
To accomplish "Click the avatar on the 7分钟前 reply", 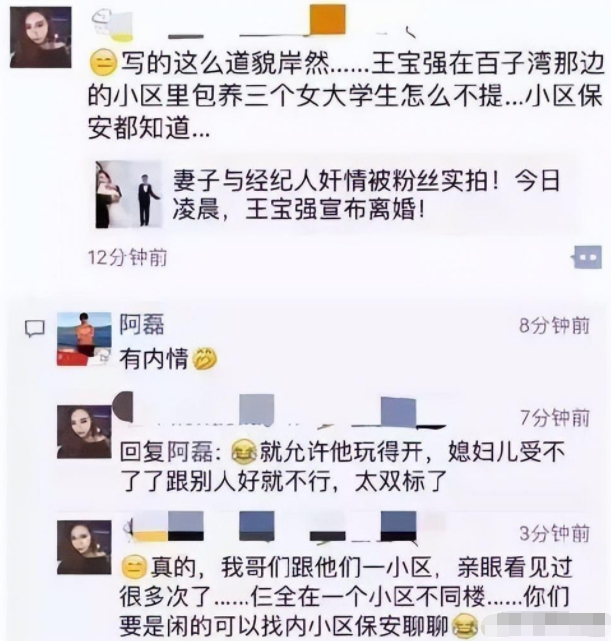I will coord(84,432).
